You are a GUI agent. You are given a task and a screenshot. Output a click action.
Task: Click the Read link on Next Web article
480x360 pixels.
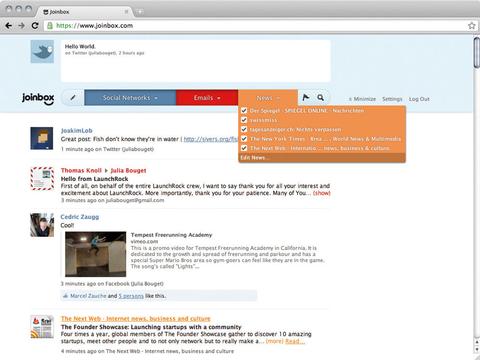[x=295, y=341]
